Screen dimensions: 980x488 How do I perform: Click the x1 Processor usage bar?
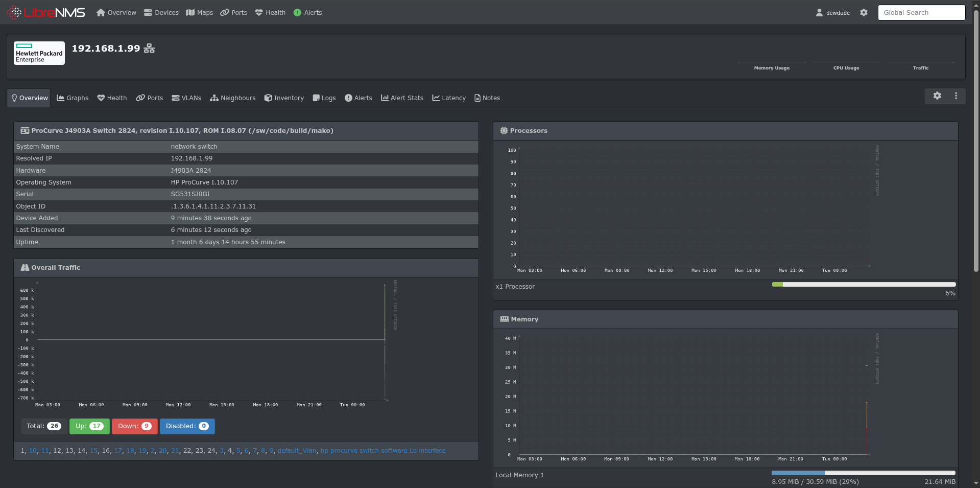point(864,285)
